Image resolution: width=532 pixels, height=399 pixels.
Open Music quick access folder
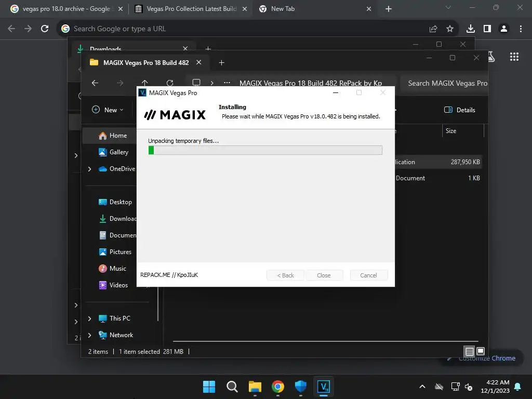point(112,269)
